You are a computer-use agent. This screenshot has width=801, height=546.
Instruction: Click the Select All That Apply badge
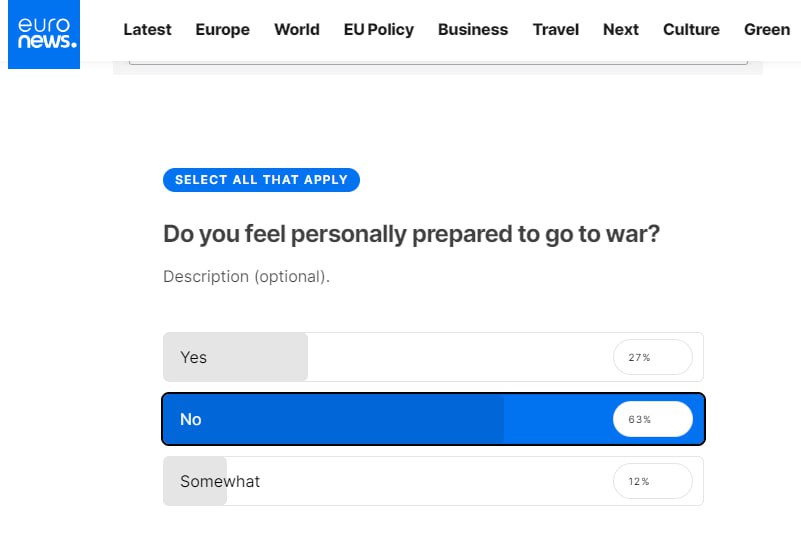click(261, 180)
